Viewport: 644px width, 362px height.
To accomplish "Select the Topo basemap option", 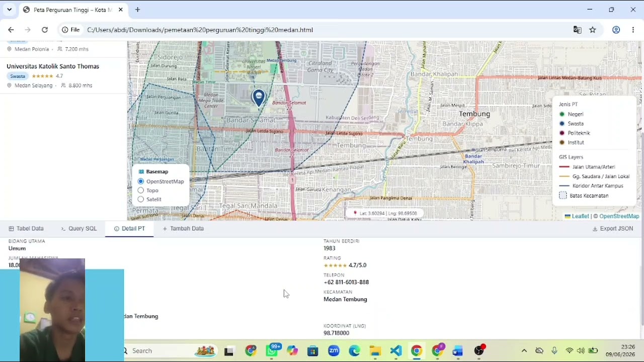I will click(141, 191).
